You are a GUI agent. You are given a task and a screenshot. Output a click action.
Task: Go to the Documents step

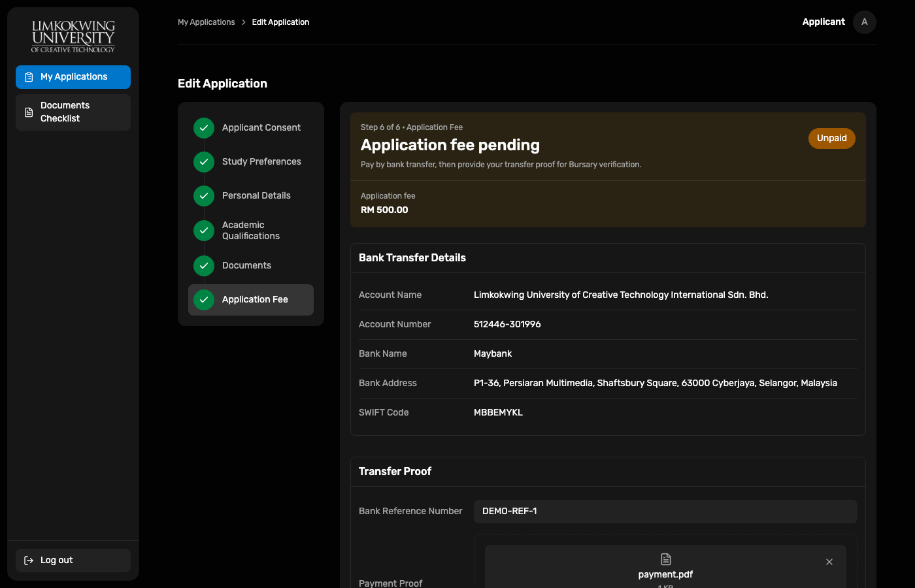click(x=251, y=266)
